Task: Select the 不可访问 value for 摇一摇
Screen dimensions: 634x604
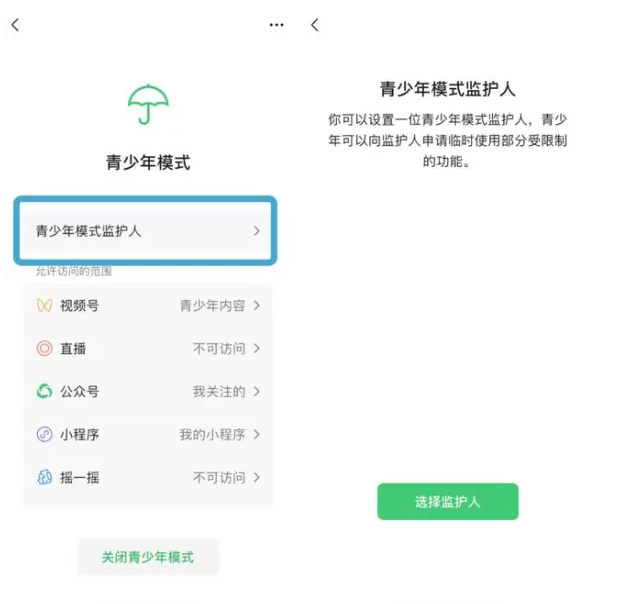Action: coord(219,477)
